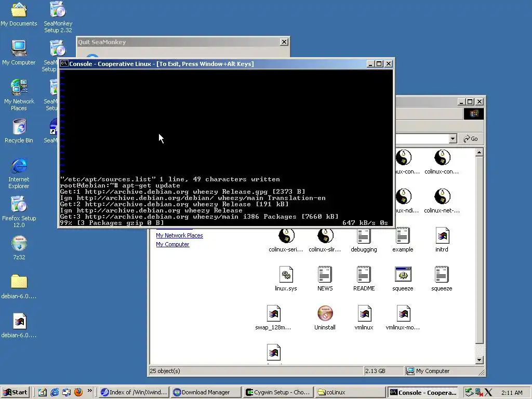Select the vmlinux file
This screenshot has width=532, height=399.
coord(364,318)
